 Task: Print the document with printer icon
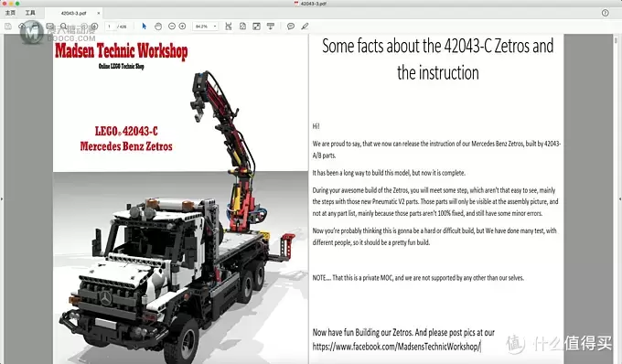[x=36, y=27]
